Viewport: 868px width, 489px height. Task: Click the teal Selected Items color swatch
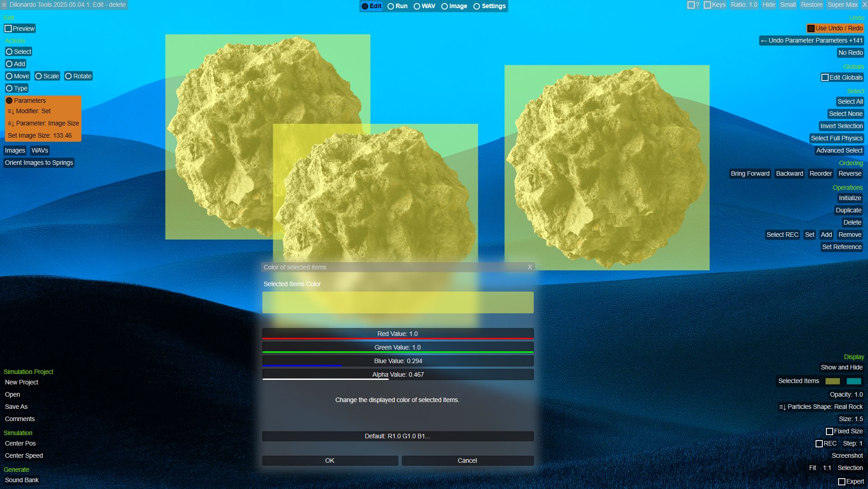pyautogui.click(x=854, y=381)
